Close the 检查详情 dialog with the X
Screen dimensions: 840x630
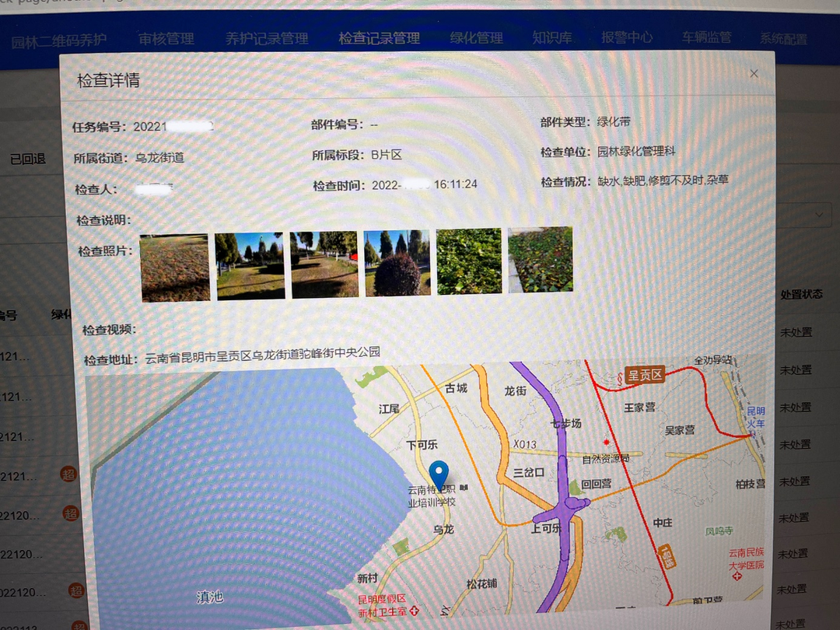pyautogui.click(x=753, y=73)
